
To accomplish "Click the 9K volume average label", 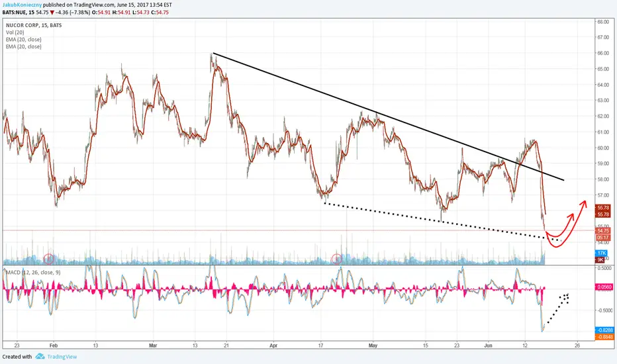I will [x=600, y=260].
